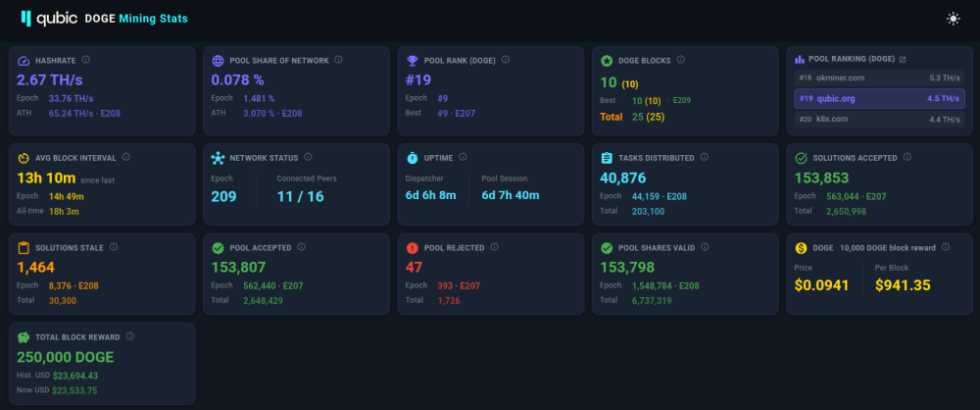Show Tasks Distributed info tooltip
980x410 pixels.
point(706,157)
